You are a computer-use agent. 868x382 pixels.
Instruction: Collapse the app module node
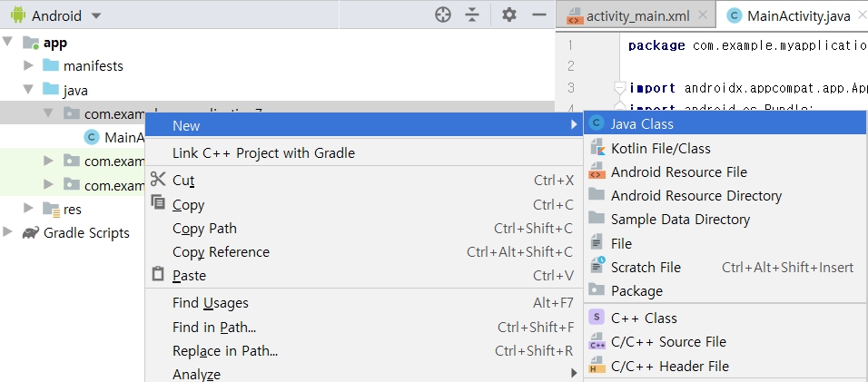8,42
